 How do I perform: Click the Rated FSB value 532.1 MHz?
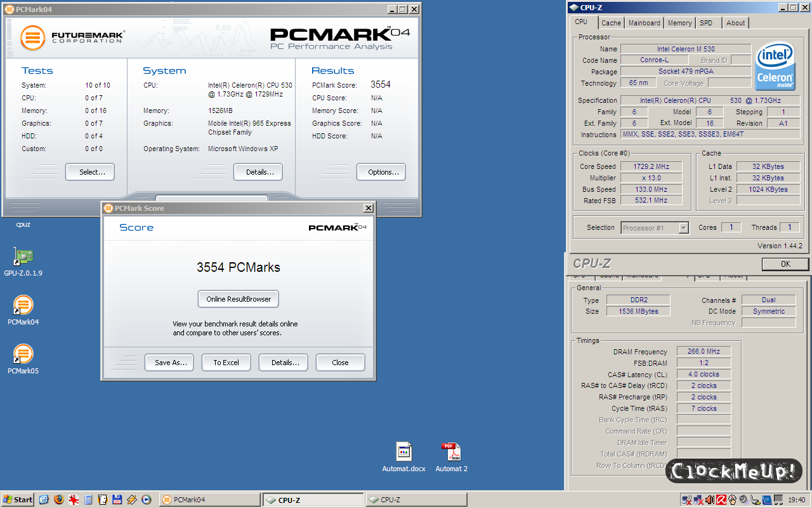(651, 201)
